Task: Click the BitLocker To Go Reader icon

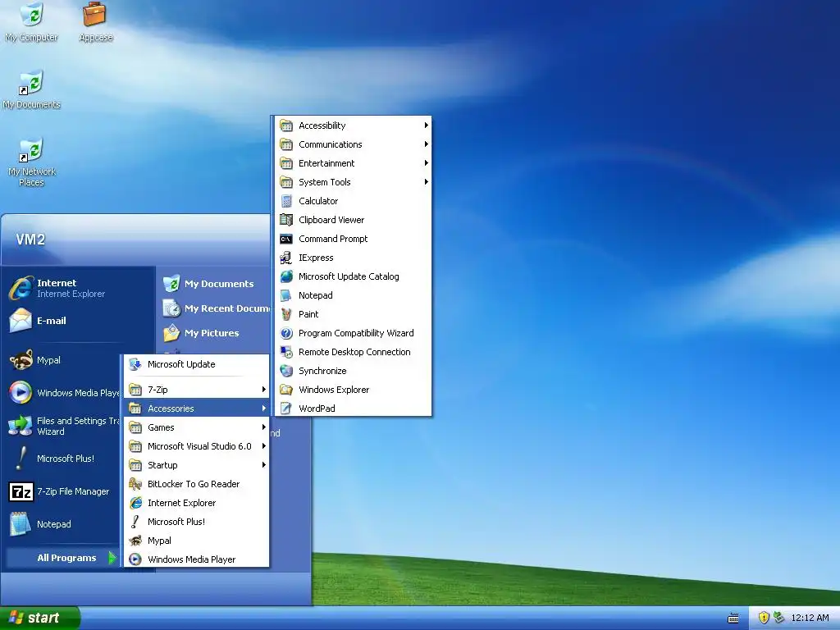Action: [135, 484]
